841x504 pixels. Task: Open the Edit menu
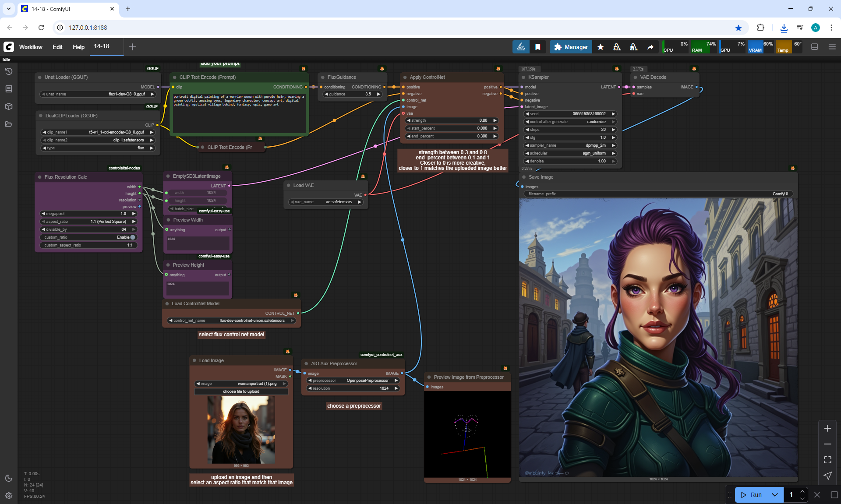pyautogui.click(x=57, y=47)
